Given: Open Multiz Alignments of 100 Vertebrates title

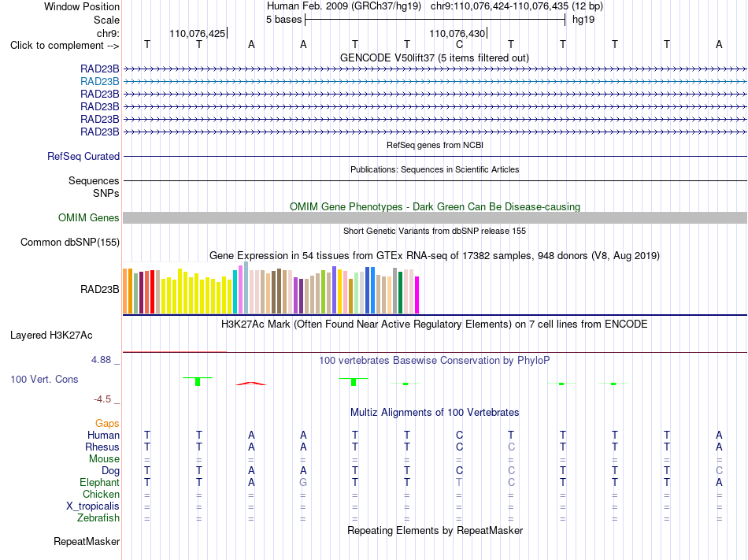Looking at the screenshot, I should (x=435, y=413).
